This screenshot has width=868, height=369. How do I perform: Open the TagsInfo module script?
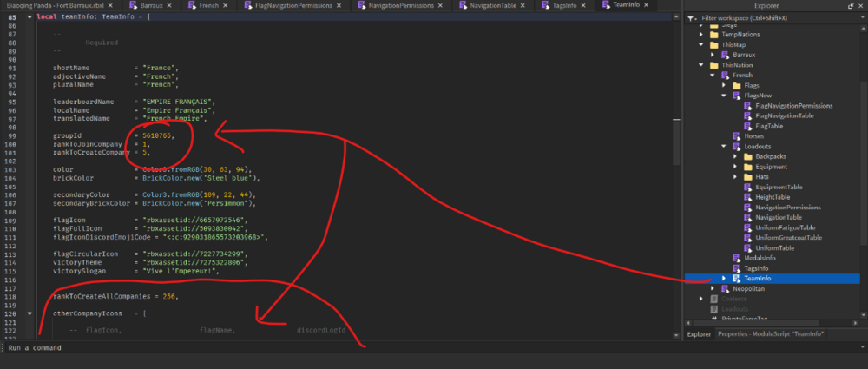[756, 268]
